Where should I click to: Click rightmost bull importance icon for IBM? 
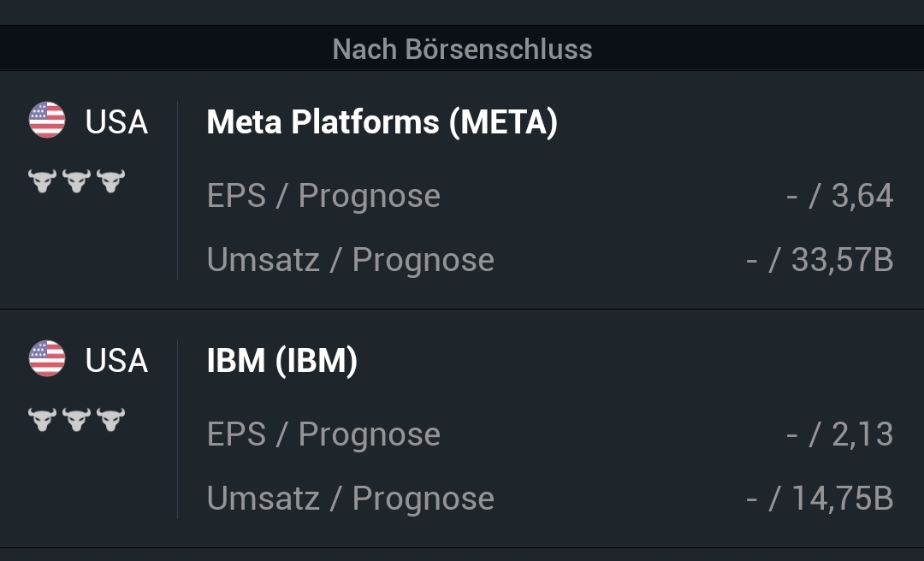(110, 419)
